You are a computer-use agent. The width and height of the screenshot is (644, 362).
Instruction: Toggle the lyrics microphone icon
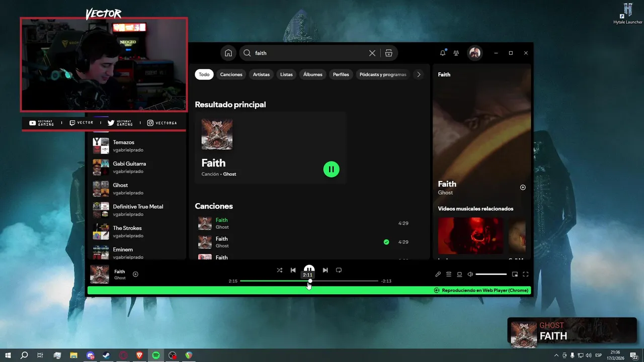click(438, 274)
